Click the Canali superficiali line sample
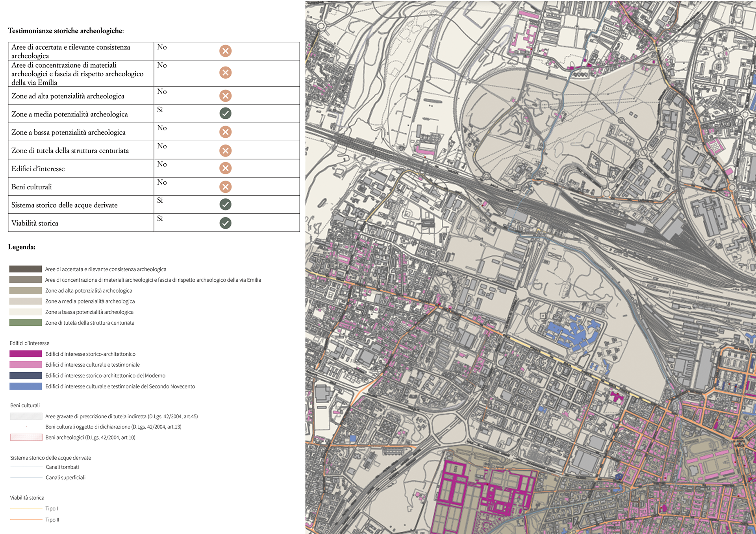Viewport: 756px width, 534px height. tap(26, 477)
